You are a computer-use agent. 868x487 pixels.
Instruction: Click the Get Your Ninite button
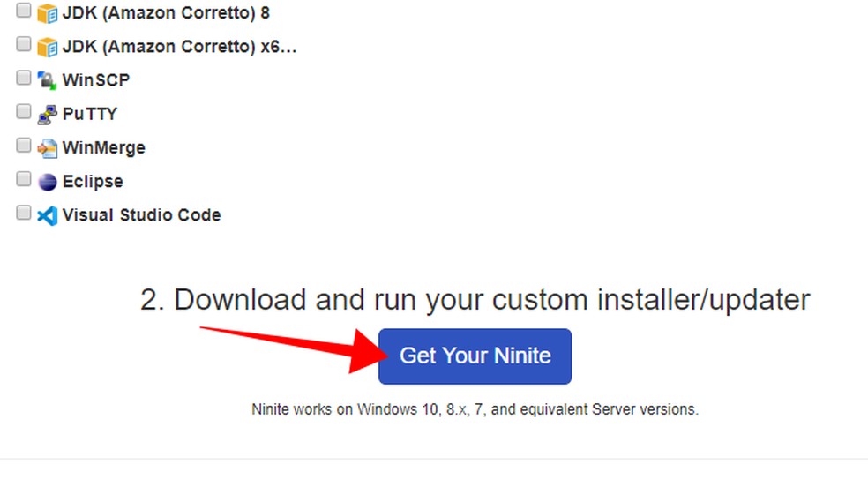point(475,356)
